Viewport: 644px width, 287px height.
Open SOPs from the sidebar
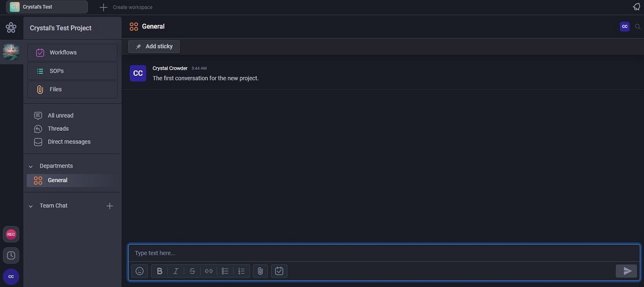[72, 71]
